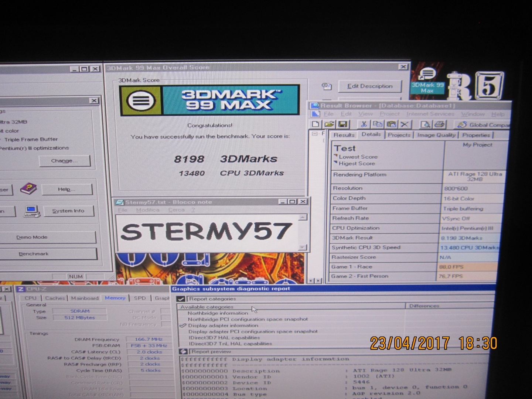Click Higest Score legend entry

click(354, 163)
